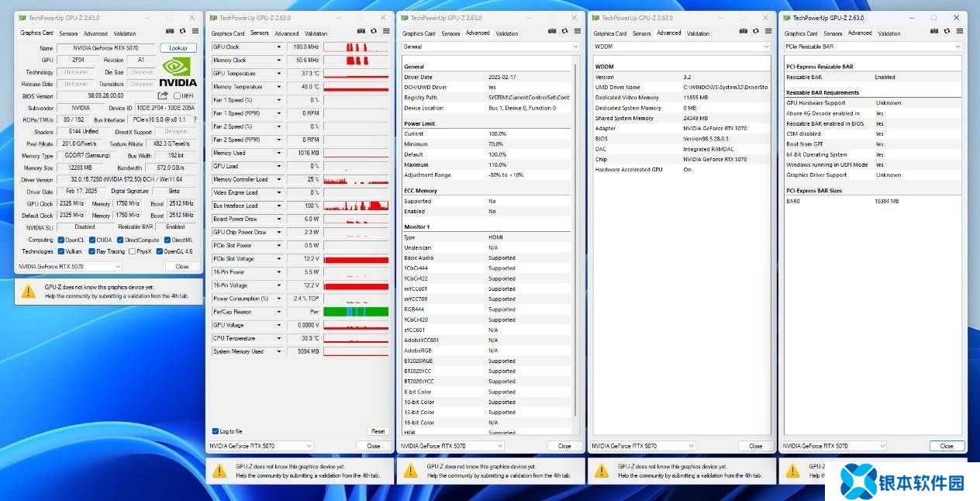Uncheck the Log to file option
The width and height of the screenshot is (980, 501).
click(x=216, y=431)
